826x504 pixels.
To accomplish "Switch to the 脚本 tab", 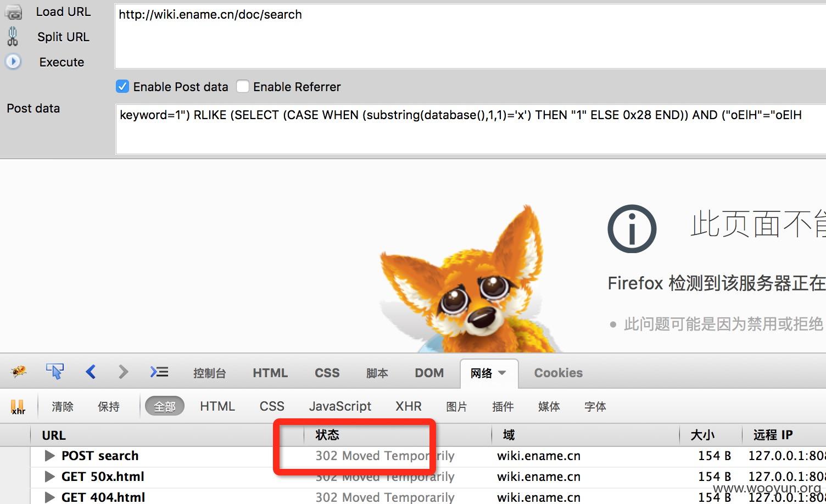I will point(377,373).
